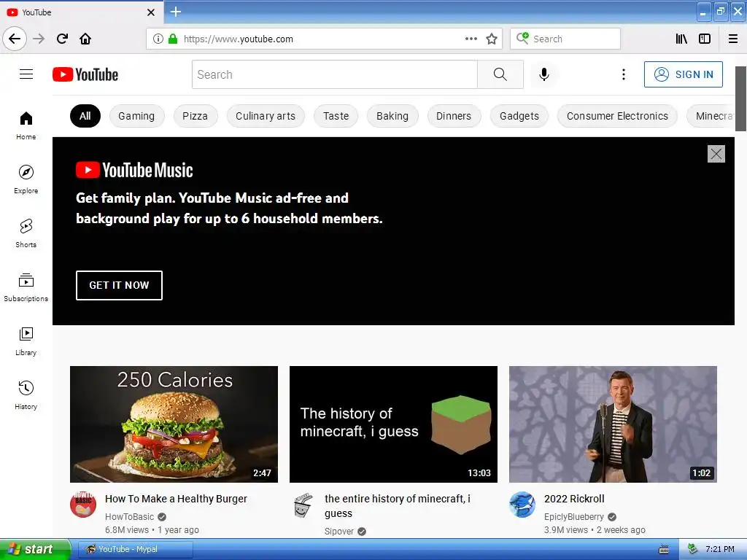The image size is (747, 560).
Task: Visit the HowToBasic channel name
Action: point(130,517)
